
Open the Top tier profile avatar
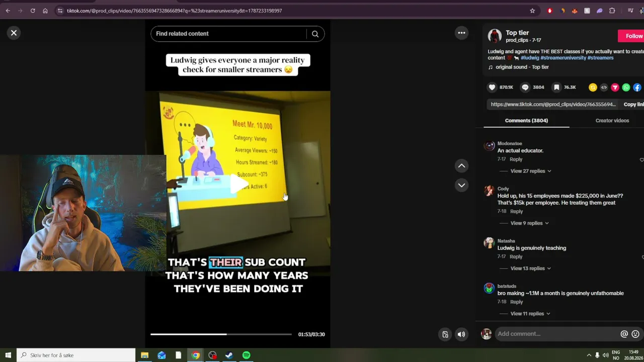pos(495,36)
